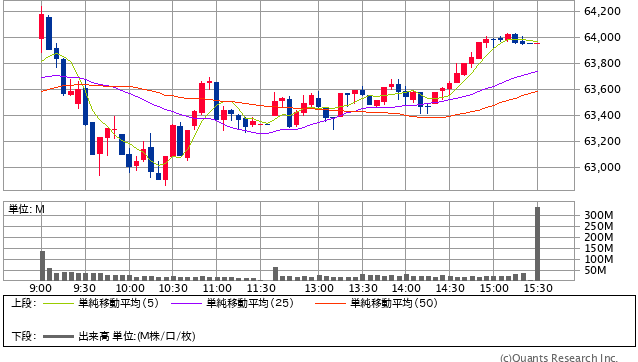The width and height of the screenshot is (638, 362).
Task: Click the (c)Quants Research Inc. credit text
Action: (559, 358)
